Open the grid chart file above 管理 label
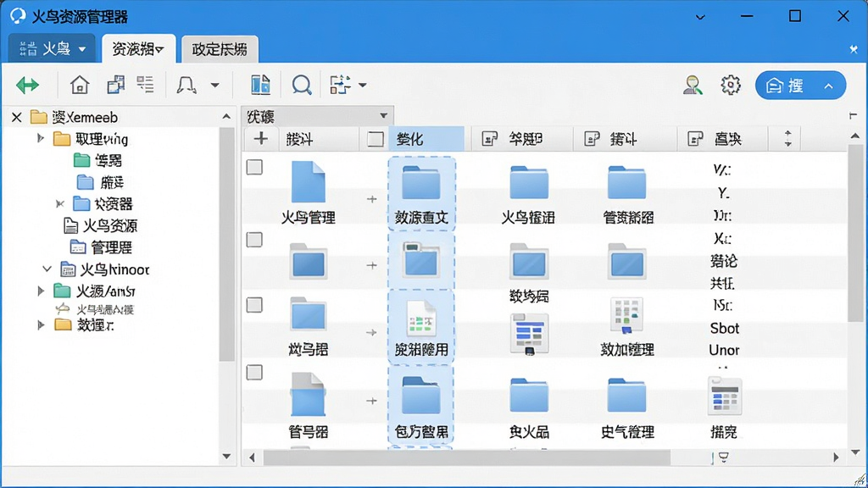 [x=626, y=315]
